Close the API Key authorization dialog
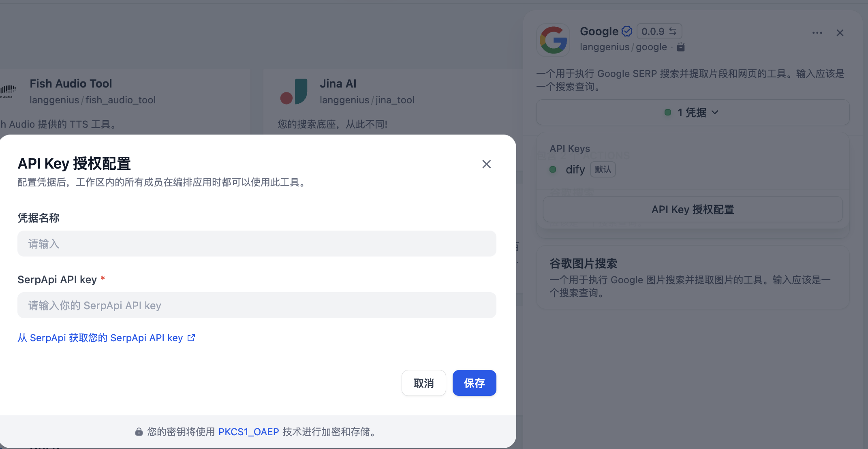Viewport: 868px width, 449px height. (486, 164)
